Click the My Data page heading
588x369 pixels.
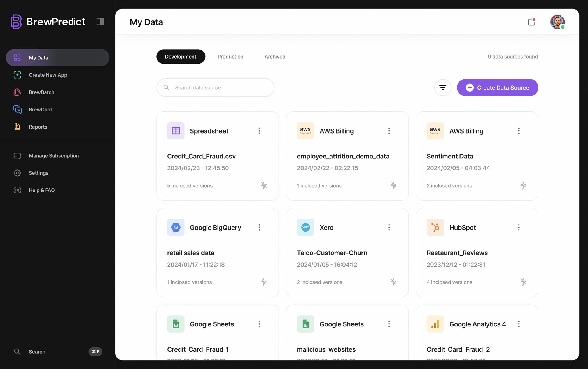pos(146,22)
